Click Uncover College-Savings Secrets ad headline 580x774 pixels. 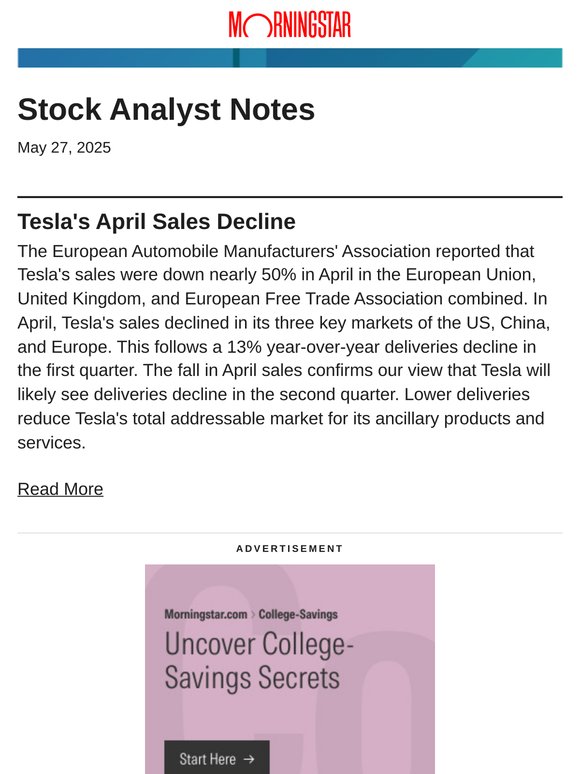[259, 661]
